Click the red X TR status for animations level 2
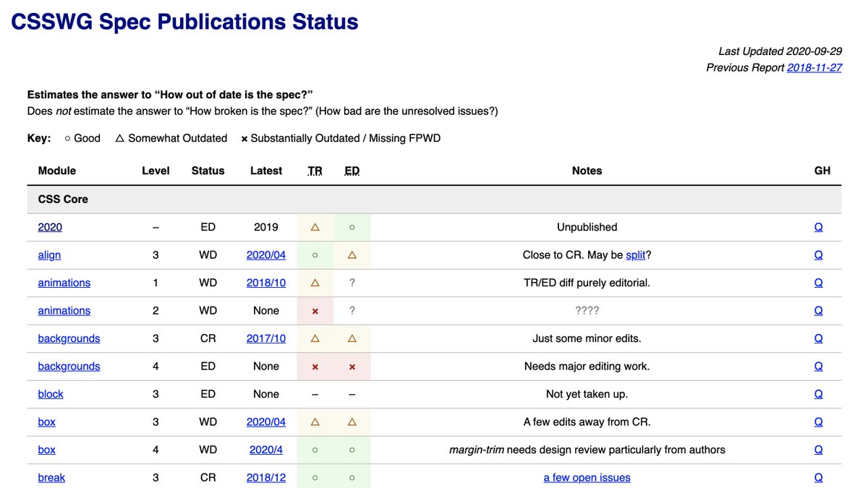This screenshot has width=868, height=488. (315, 310)
